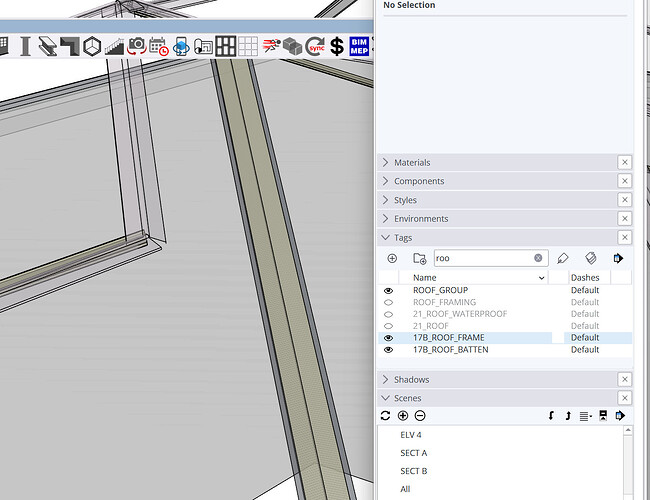This screenshot has width=650, height=500.
Task: Click the stairs tool icon
Action: (x=114, y=45)
